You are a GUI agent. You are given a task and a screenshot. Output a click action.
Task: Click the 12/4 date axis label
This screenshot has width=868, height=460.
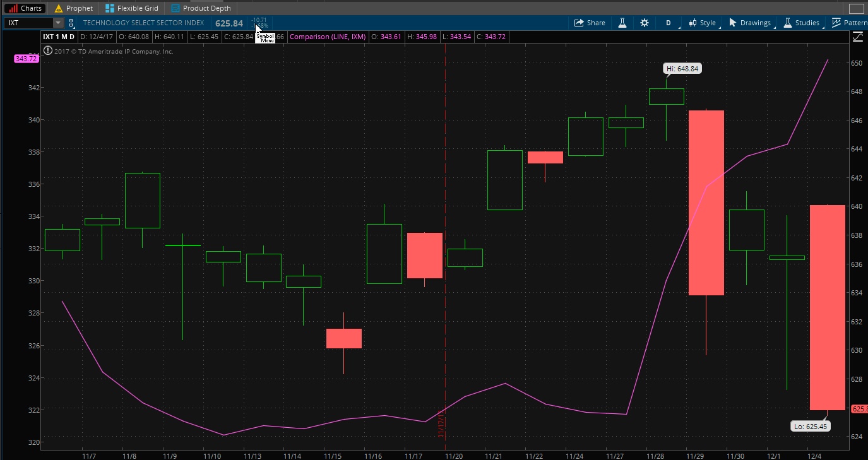pyautogui.click(x=815, y=455)
